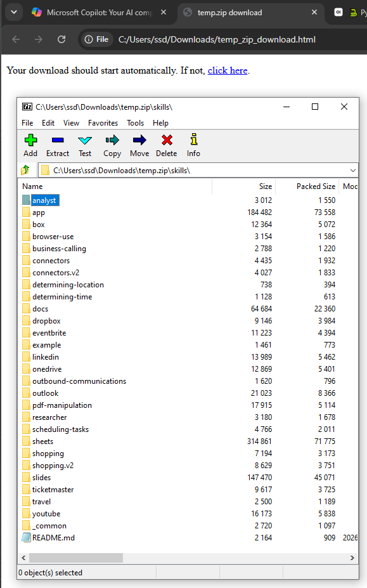Click the horizontal scrollbar right arrow

352,558
